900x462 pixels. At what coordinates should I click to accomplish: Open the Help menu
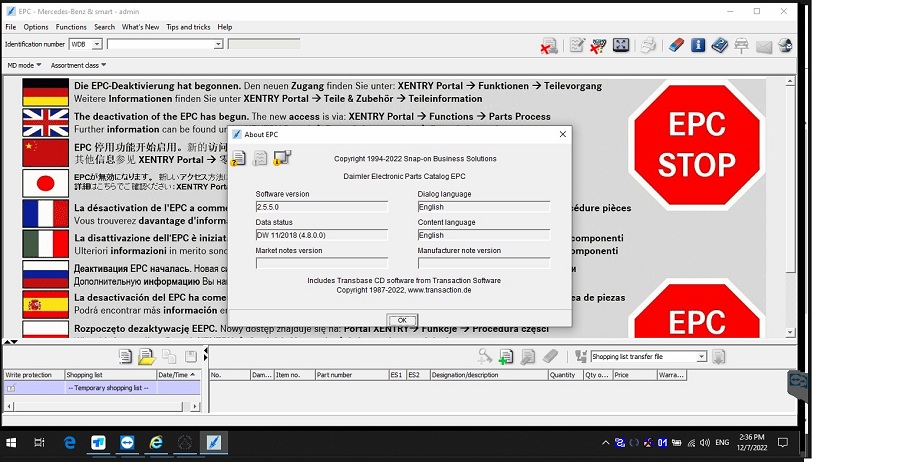point(224,27)
